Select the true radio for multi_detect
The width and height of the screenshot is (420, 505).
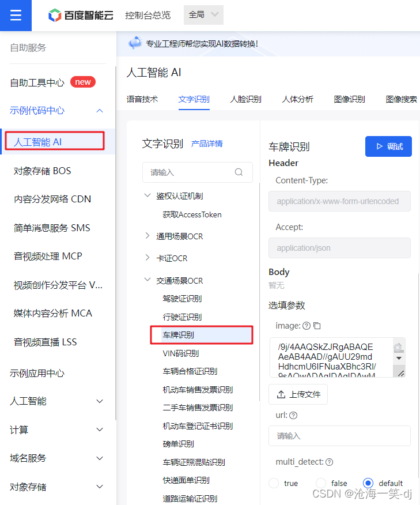274,483
